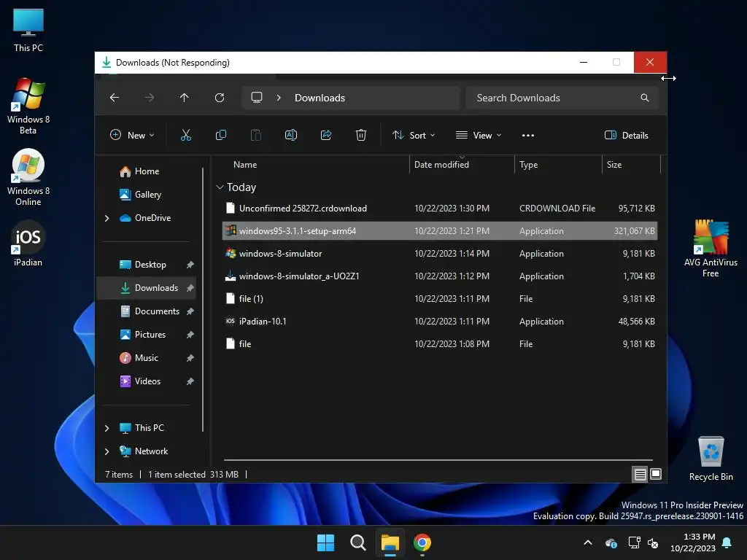The image size is (747, 560).
Task: Click the Share icon in toolbar
Action: point(326,135)
